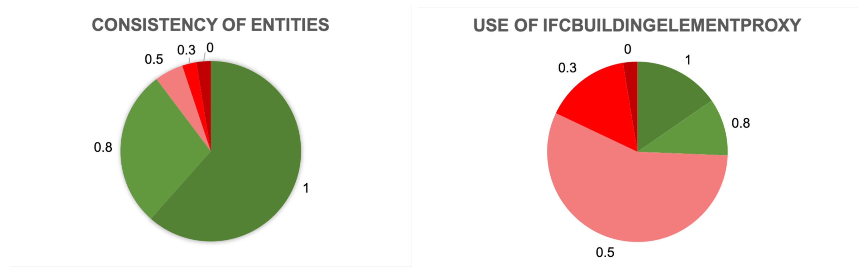Click the 0.3 label of Consistency chart
The width and height of the screenshot is (868, 275).
[186, 50]
